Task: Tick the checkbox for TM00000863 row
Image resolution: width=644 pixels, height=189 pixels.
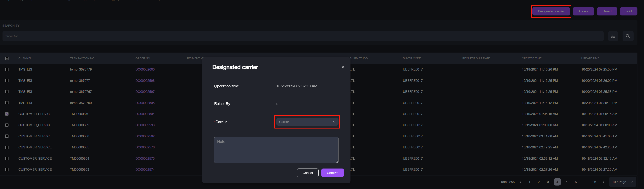Action: [x=7, y=170]
